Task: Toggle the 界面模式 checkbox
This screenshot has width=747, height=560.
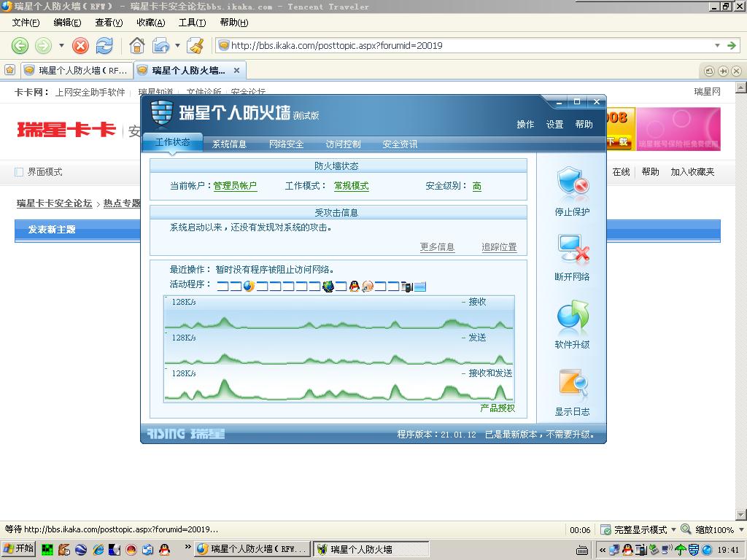Action: pos(19,172)
